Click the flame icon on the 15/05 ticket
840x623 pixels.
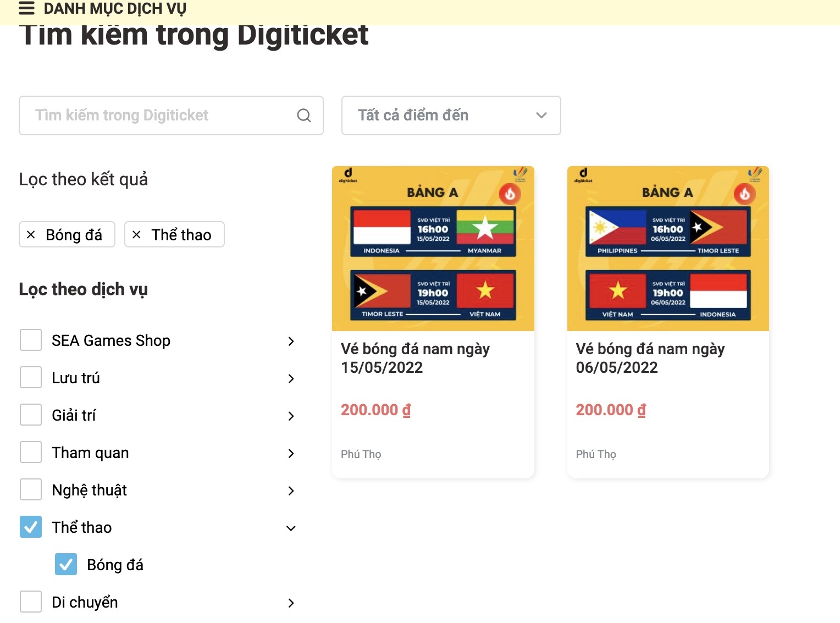510,194
